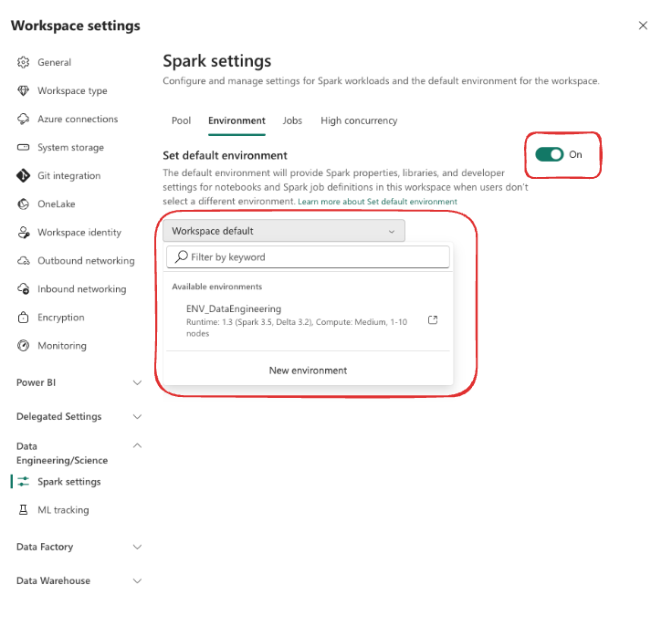Screen dimensions: 672x637
Task: Close the Workspace settings panel
Action: 643,26
